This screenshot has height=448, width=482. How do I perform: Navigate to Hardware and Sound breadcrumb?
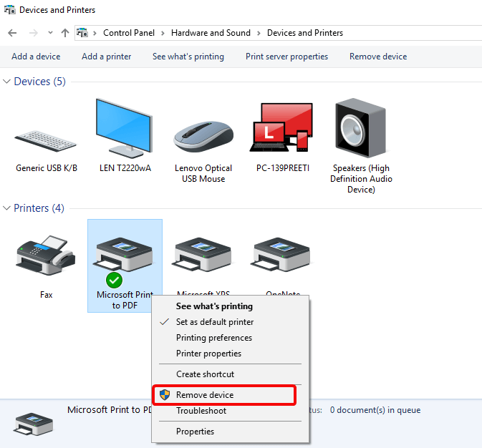click(x=211, y=33)
